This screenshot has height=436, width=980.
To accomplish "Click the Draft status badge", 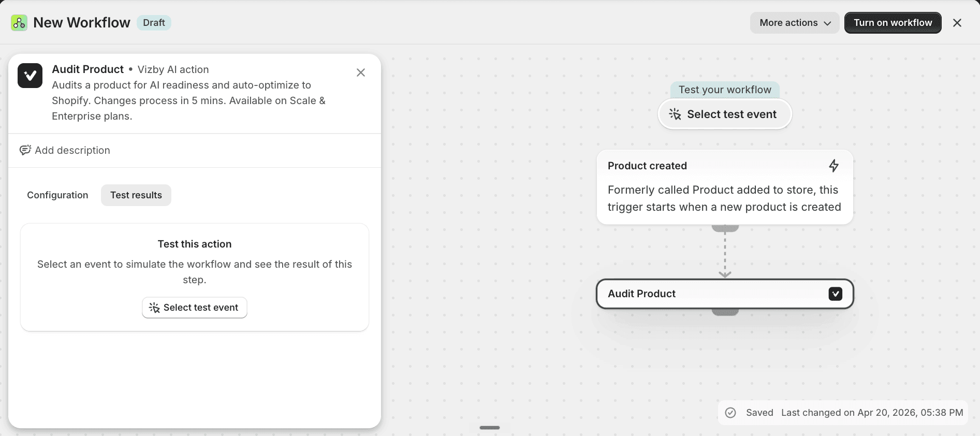I will pyautogui.click(x=154, y=23).
